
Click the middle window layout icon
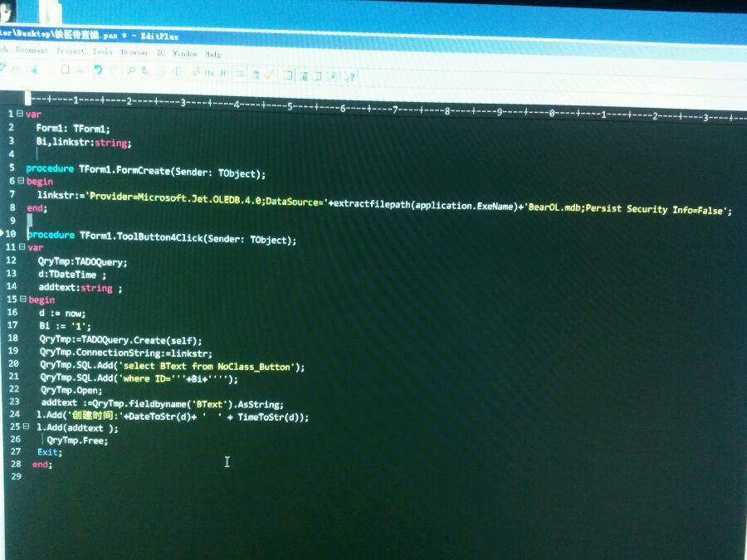(304, 75)
